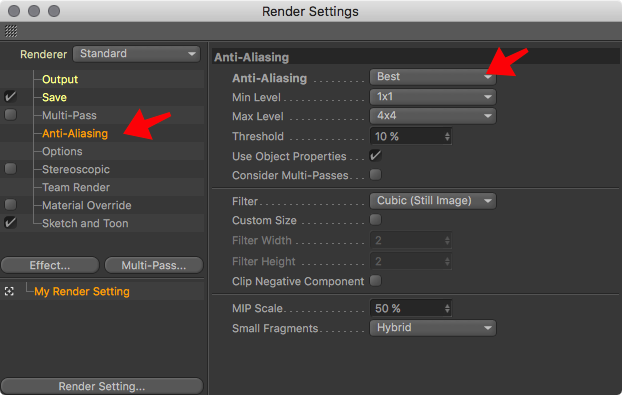Enable the Stereoscopic checkbox
Image resolution: width=622 pixels, height=395 pixels.
pos(10,169)
